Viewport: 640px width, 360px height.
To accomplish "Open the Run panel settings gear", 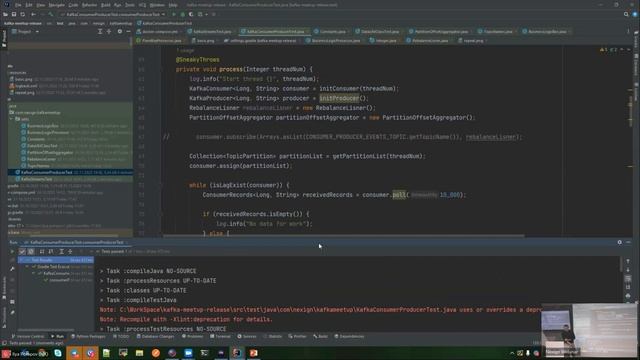I will 620,242.
